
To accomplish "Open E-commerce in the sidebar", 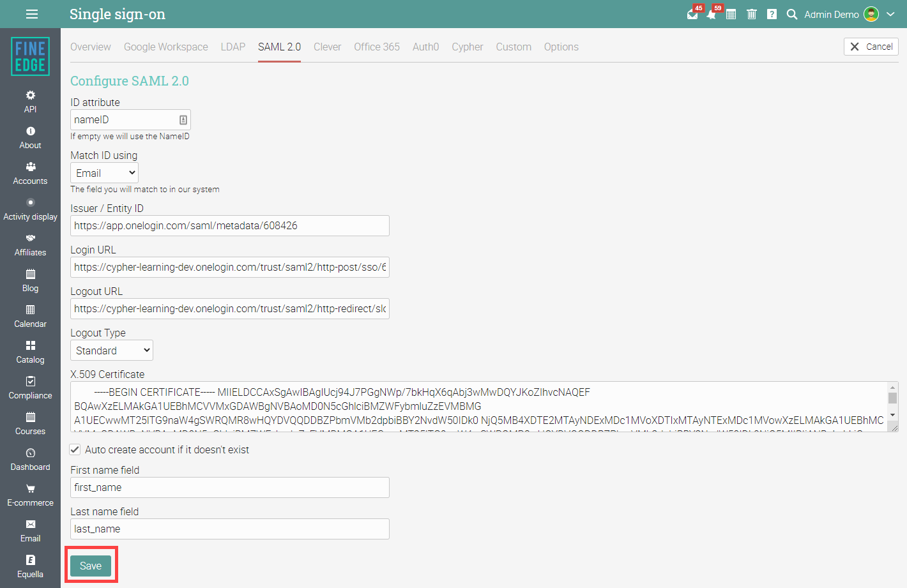I will 30,495.
